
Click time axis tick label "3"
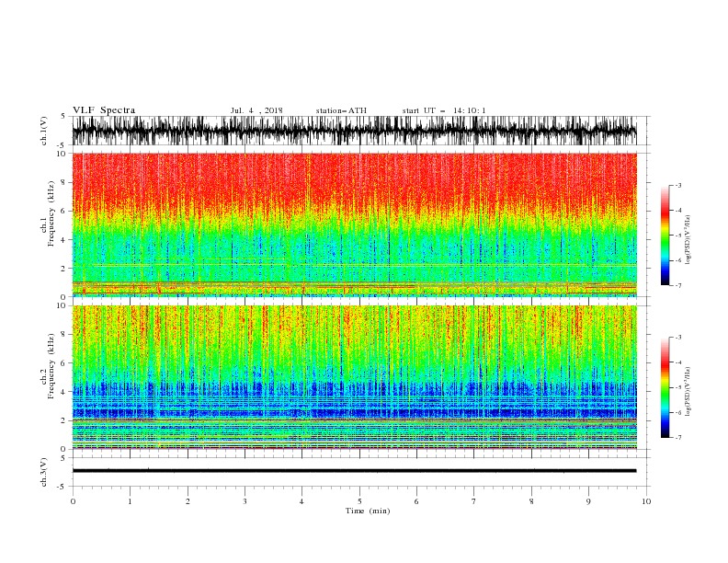245,501
